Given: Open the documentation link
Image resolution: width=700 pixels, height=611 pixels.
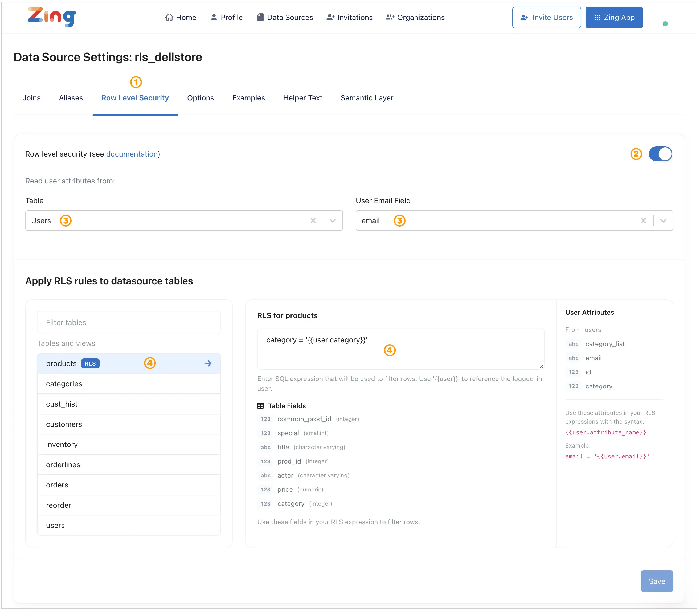Looking at the screenshot, I should pyautogui.click(x=132, y=154).
